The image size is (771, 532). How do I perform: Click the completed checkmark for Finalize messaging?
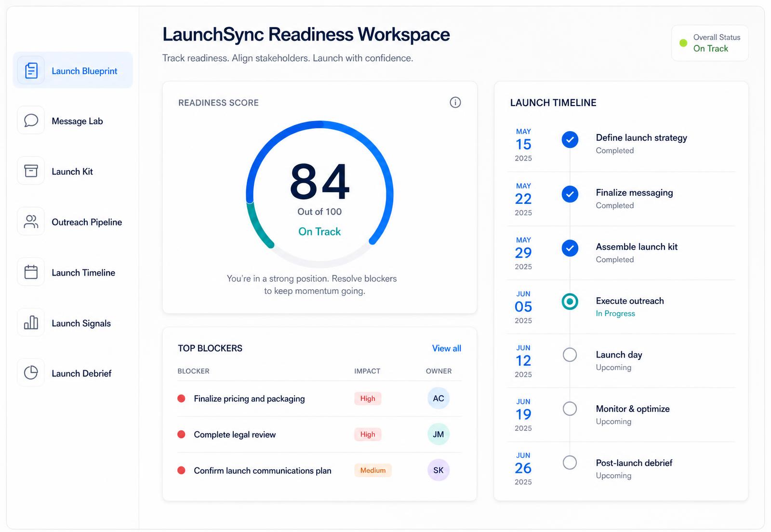tap(570, 194)
